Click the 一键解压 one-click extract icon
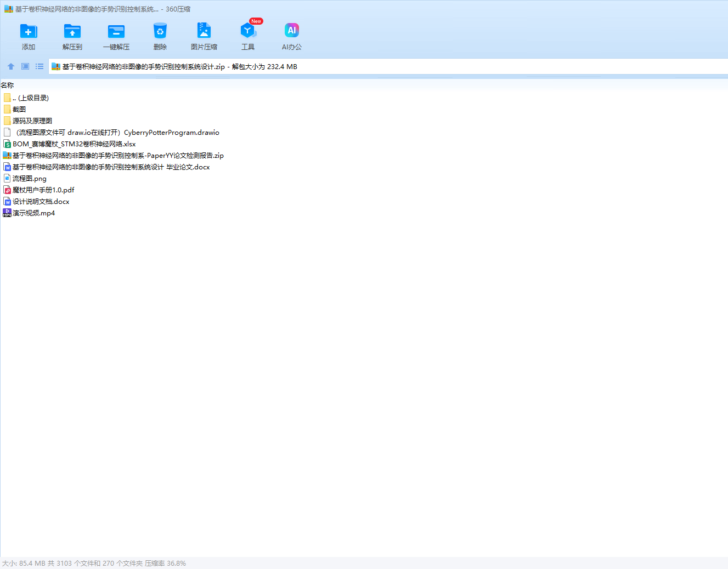This screenshot has width=728, height=569. [x=116, y=31]
